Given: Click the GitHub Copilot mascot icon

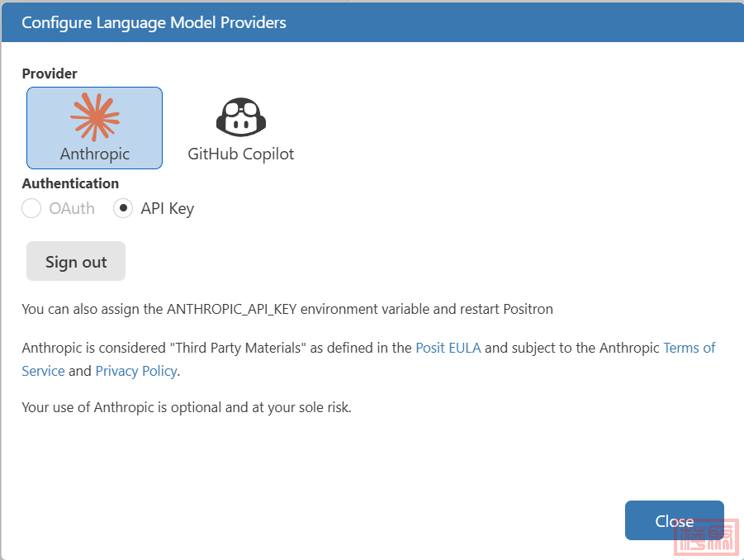Looking at the screenshot, I should [240, 116].
